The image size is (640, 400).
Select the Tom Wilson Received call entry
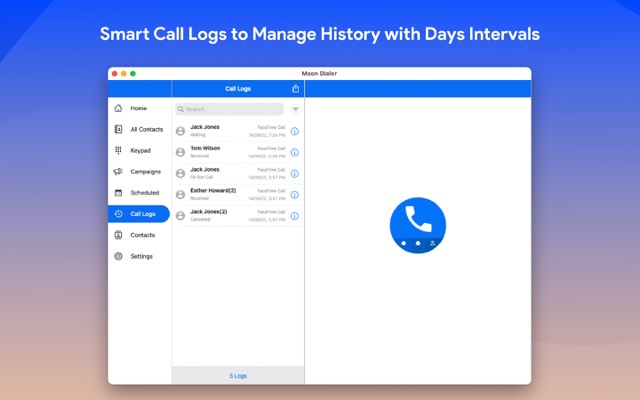[230, 152]
